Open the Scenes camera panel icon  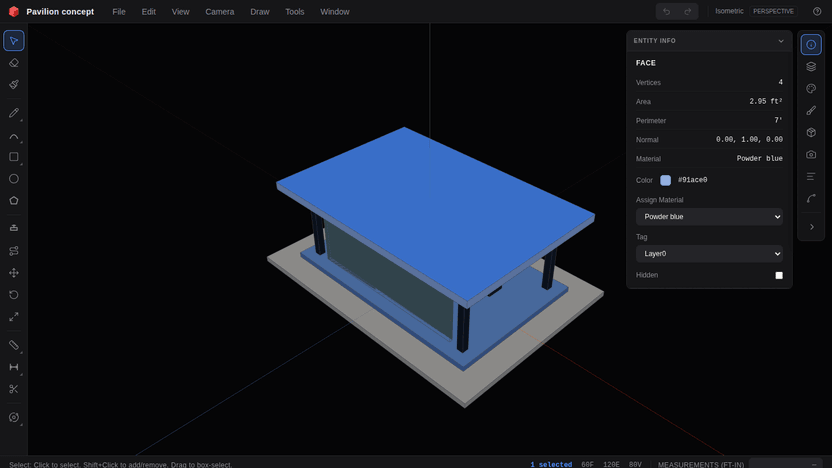[811, 154]
